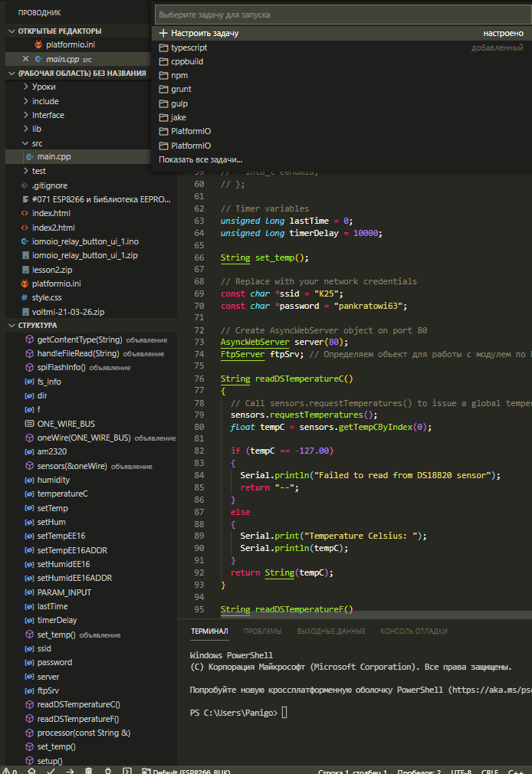Open index.html file in explorer
The image size is (532, 774).
pyautogui.click(x=51, y=213)
